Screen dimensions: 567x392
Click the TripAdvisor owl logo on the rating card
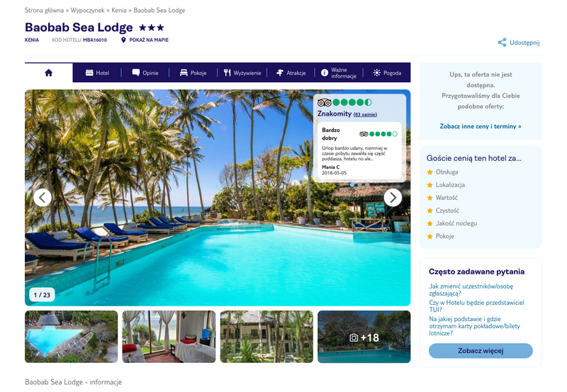324,103
